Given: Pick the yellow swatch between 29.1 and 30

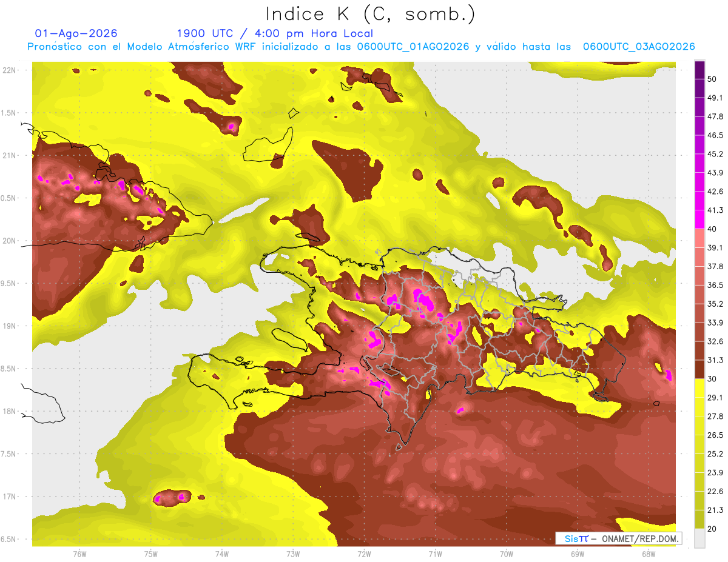Looking at the screenshot, I should coord(699,388).
